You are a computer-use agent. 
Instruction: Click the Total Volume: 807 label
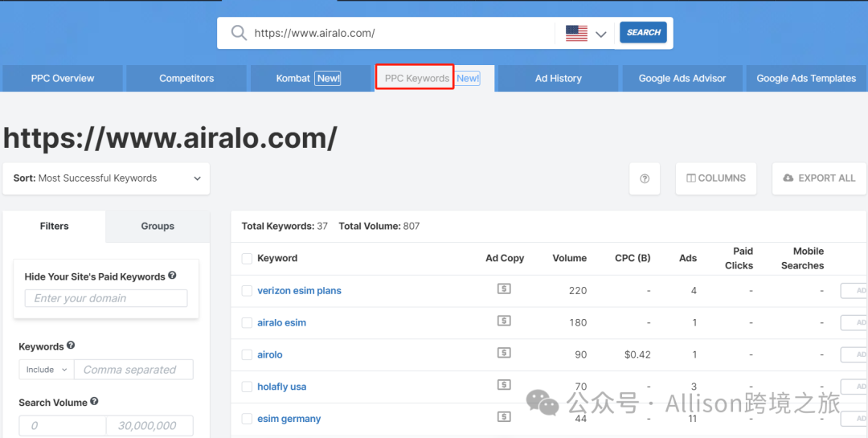pyautogui.click(x=379, y=226)
